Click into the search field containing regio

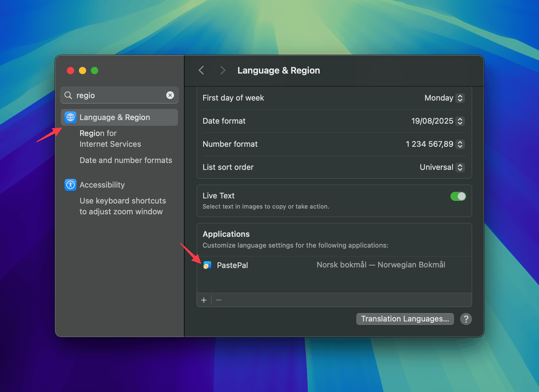click(119, 95)
